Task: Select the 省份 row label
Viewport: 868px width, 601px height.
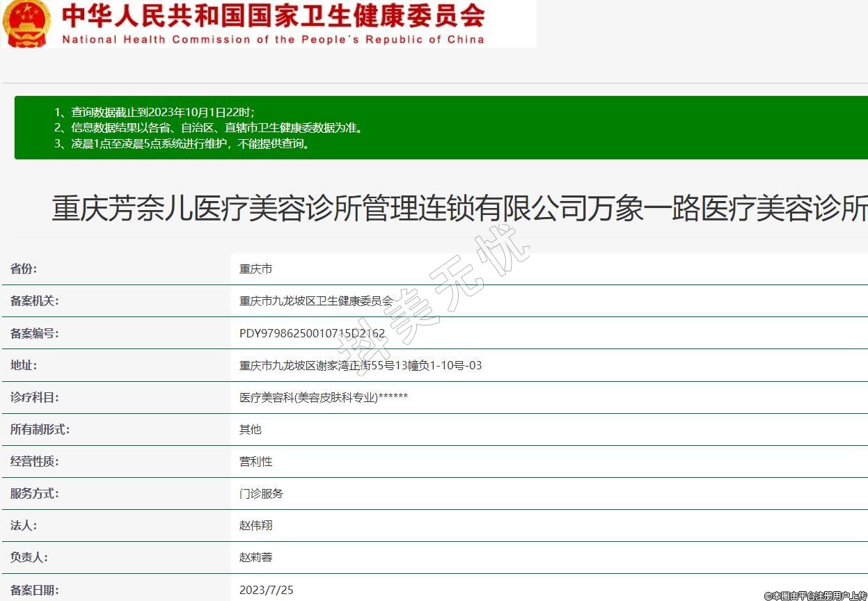Action: [x=24, y=269]
